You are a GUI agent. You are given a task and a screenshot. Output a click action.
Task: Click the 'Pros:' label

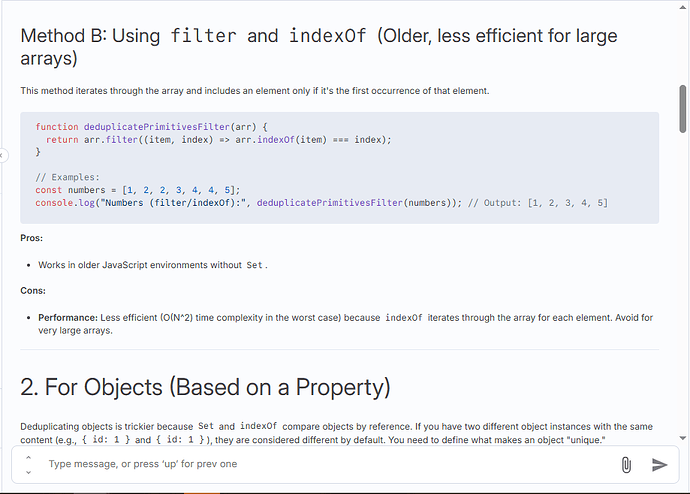[32, 238]
